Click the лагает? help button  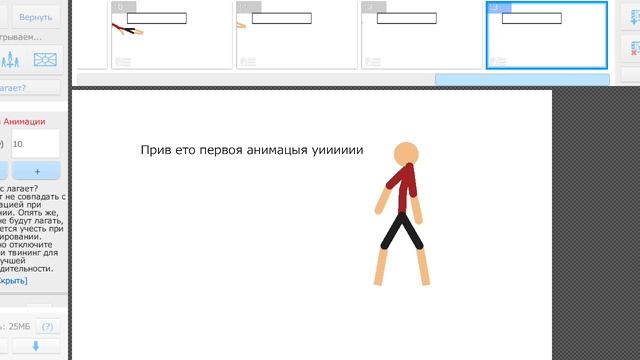coord(29,88)
